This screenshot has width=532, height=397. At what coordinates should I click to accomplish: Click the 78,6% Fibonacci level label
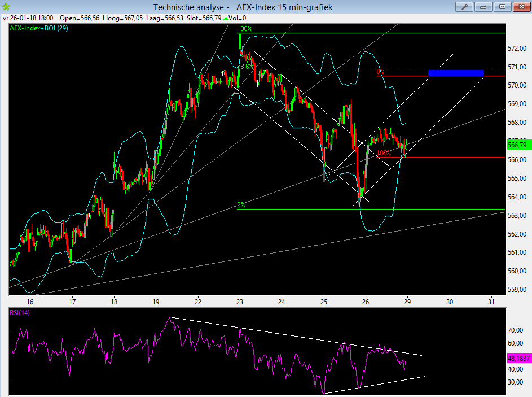pos(247,66)
